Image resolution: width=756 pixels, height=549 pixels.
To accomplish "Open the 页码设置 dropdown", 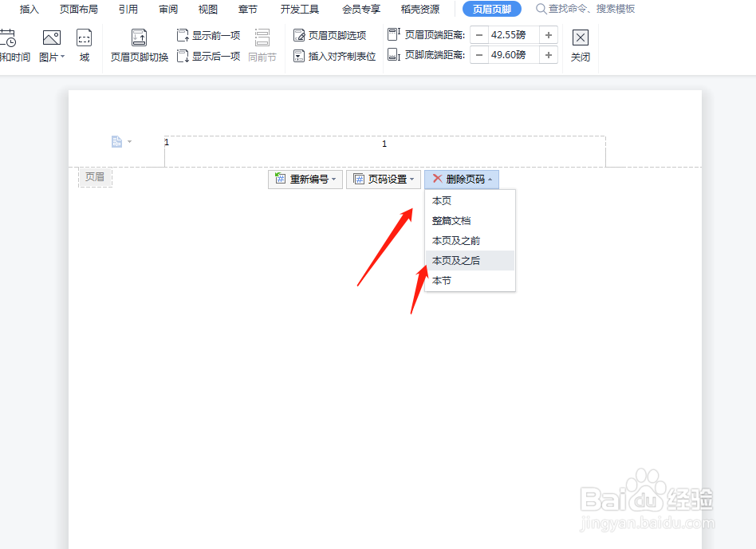I will click(411, 179).
